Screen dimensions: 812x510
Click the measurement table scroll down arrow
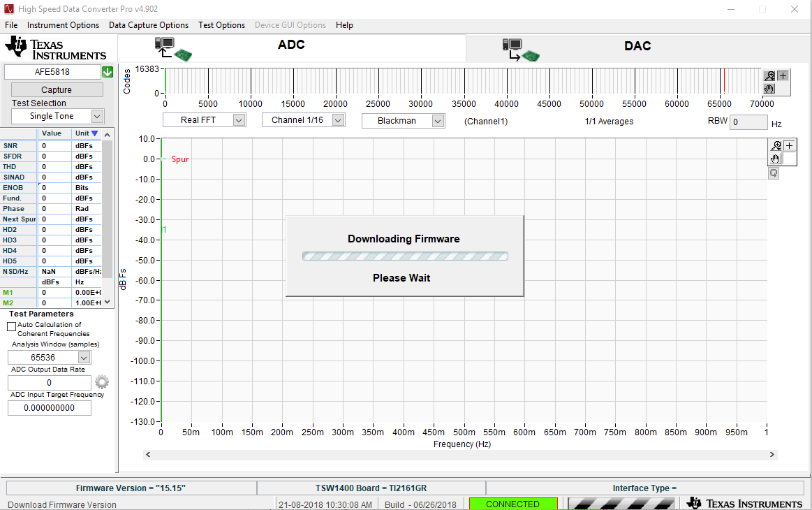point(108,302)
